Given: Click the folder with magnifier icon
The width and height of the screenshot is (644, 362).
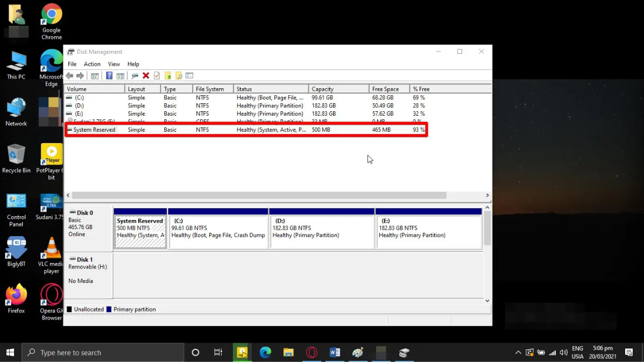Looking at the screenshot, I should pos(179,76).
